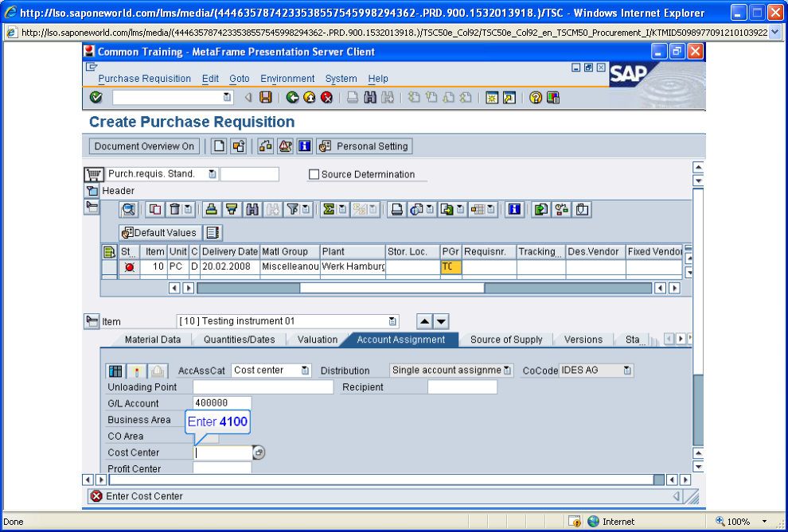The image size is (788, 532).
Task: Click the shopping cart document type icon
Action: coord(93,174)
